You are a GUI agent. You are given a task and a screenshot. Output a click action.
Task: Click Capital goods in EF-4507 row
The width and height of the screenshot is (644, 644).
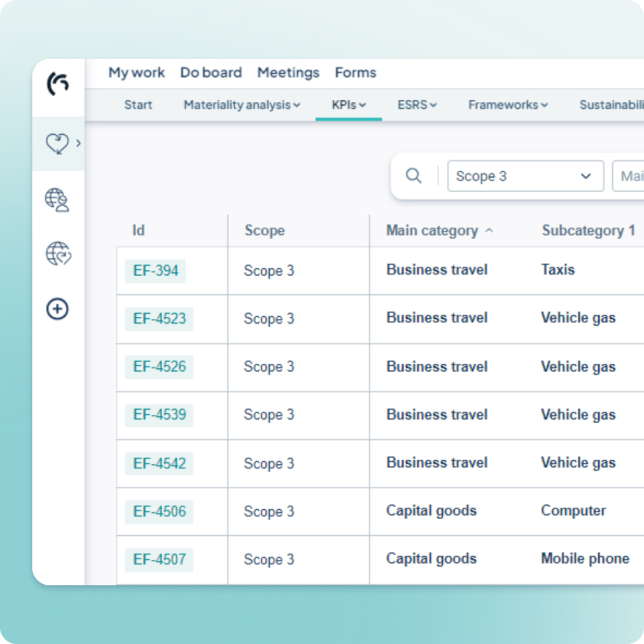pyautogui.click(x=431, y=559)
